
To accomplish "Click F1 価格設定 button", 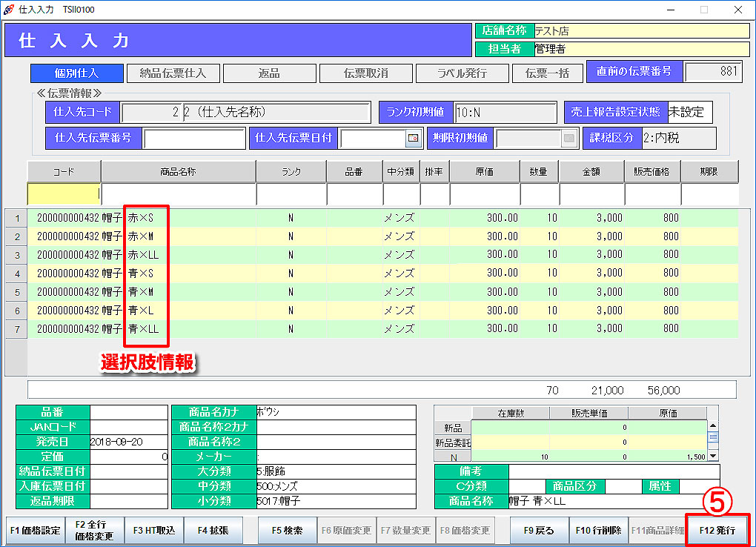I will pos(36,531).
